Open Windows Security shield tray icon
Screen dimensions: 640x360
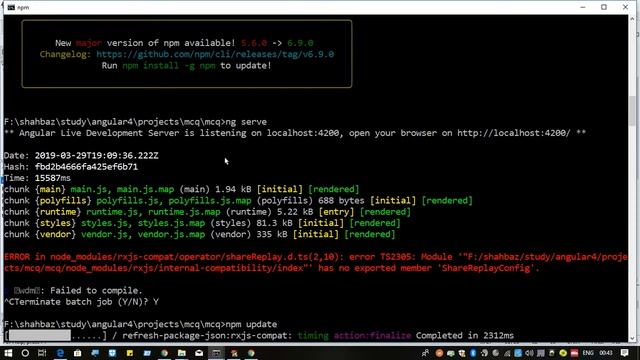click(462, 353)
